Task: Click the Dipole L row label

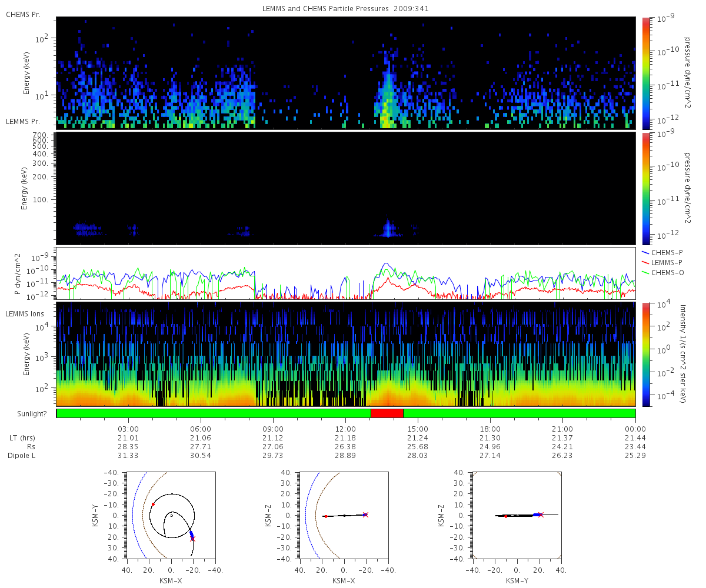Action: coord(23,456)
